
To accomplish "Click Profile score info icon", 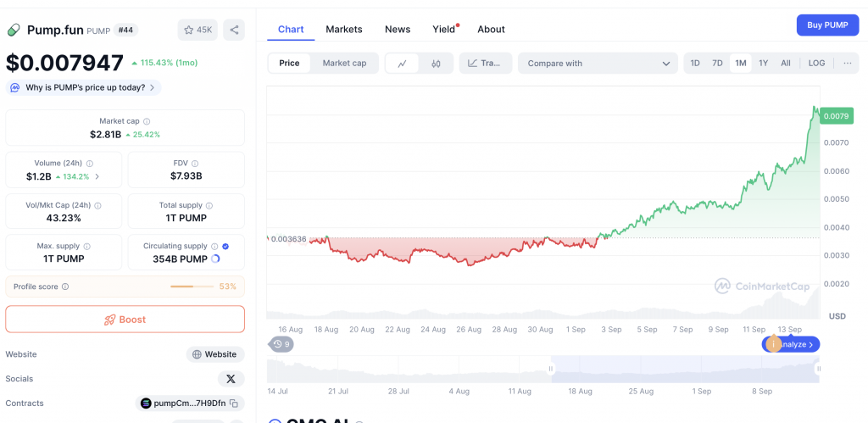I will pos(65,287).
